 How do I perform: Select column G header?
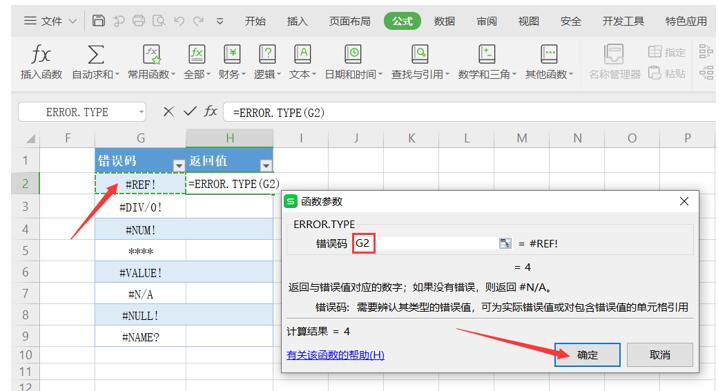[140, 138]
